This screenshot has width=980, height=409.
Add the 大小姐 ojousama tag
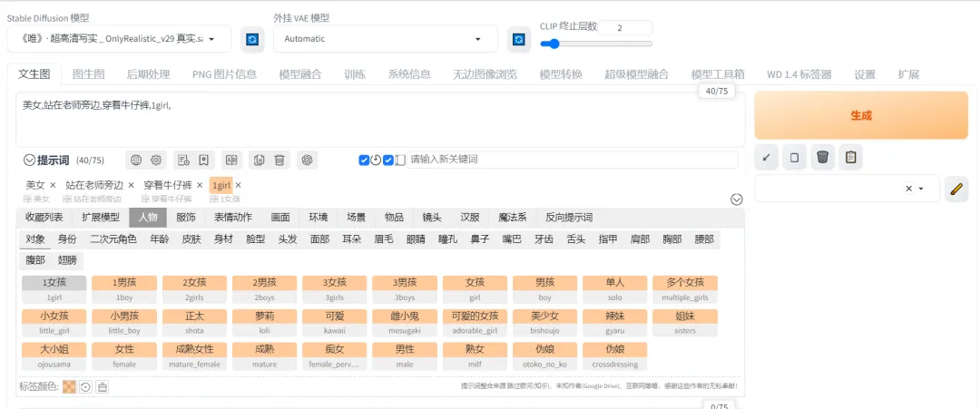54,356
